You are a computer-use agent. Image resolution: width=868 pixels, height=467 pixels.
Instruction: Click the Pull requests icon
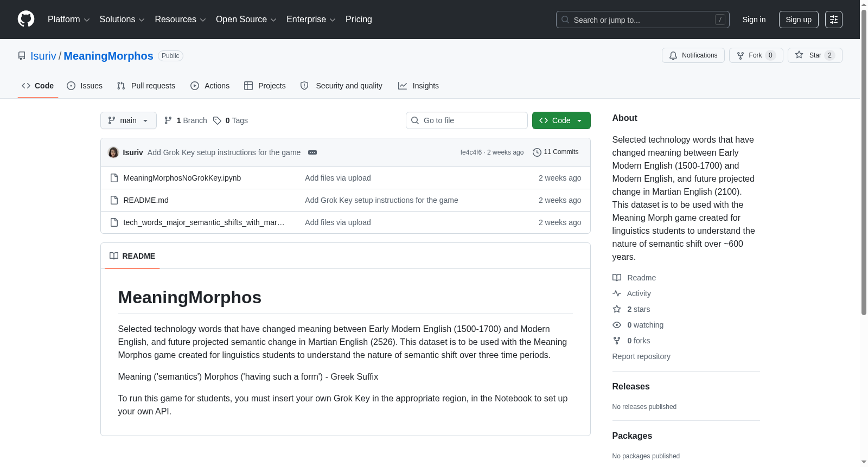tap(121, 86)
